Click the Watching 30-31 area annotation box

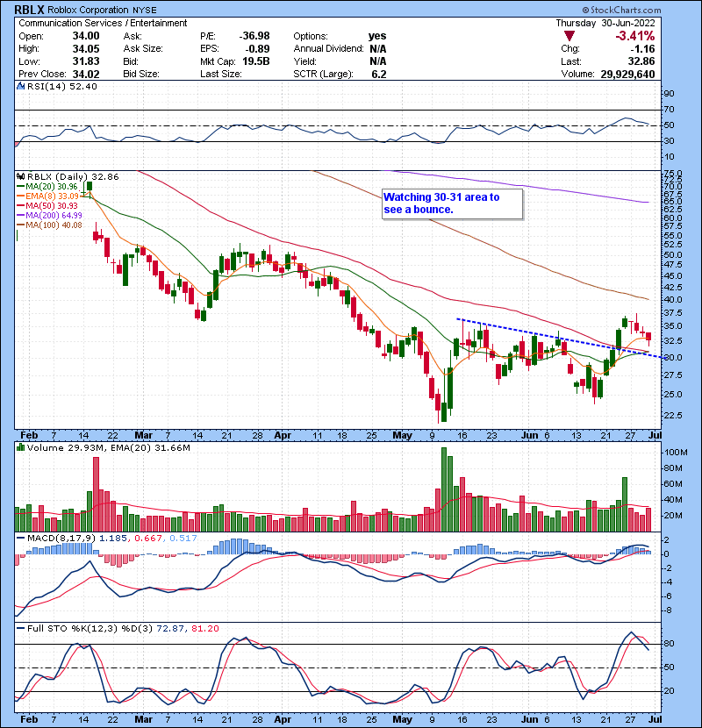[452, 203]
